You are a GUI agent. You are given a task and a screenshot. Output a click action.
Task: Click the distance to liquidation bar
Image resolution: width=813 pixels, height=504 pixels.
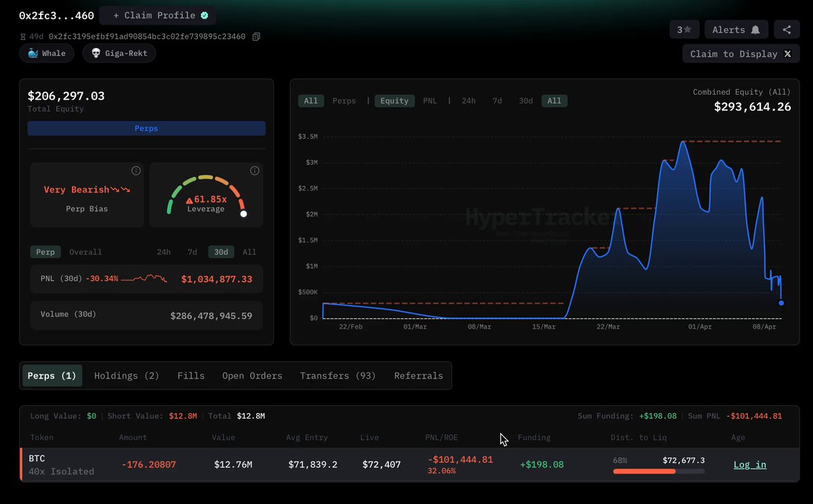click(x=658, y=471)
